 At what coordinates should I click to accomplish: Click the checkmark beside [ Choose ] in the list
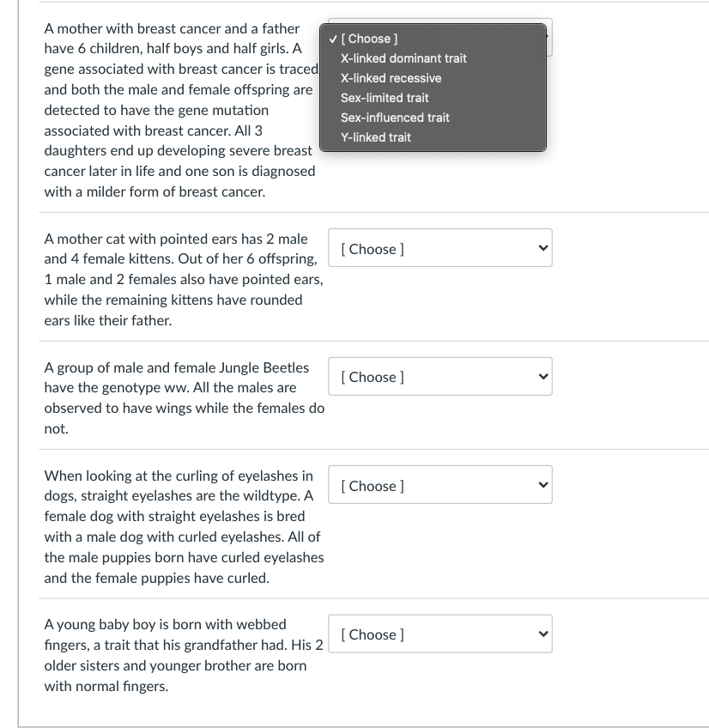(x=332, y=39)
